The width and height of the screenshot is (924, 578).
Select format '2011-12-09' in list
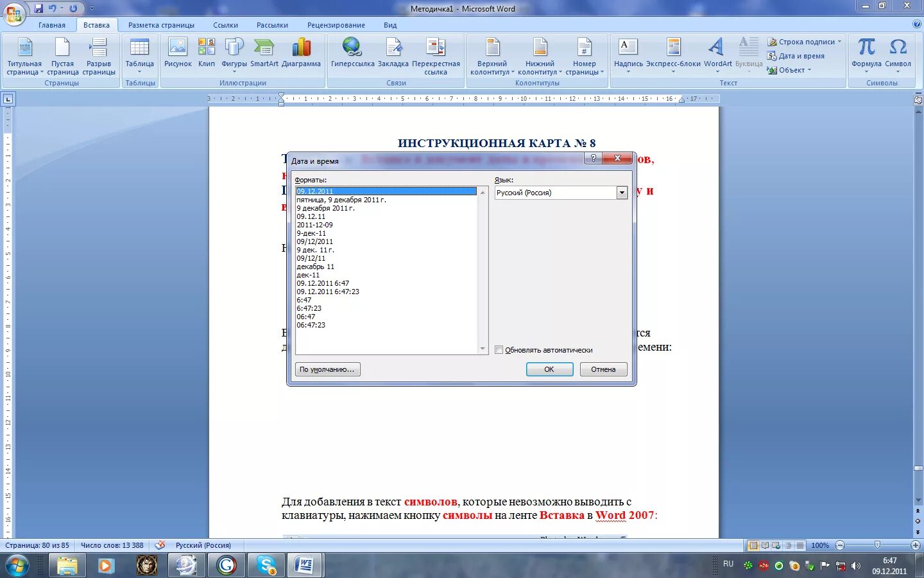point(386,225)
